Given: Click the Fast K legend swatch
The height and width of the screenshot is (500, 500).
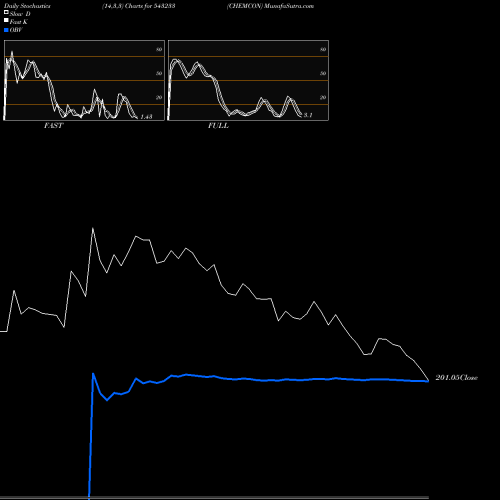Looking at the screenshot, I should (x=6, y=21).
